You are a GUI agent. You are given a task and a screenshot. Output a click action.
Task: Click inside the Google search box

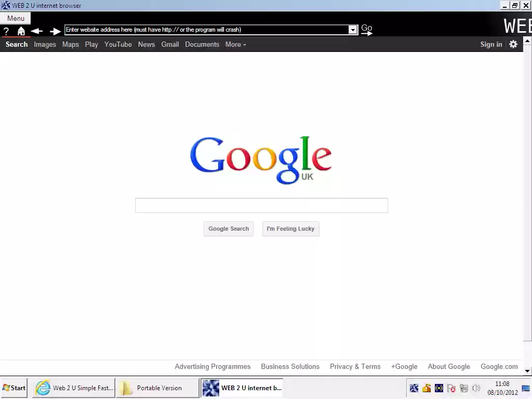tap(261, 205)
